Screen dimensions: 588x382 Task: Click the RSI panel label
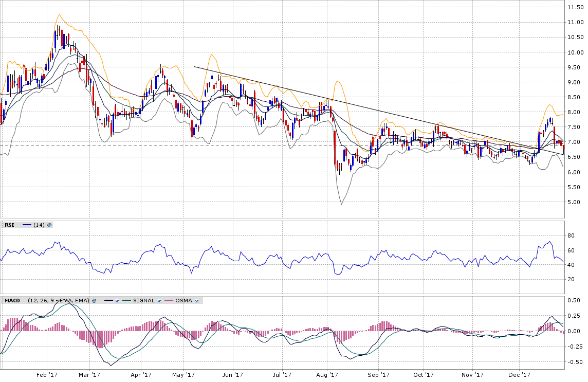[x=9, y=225]
